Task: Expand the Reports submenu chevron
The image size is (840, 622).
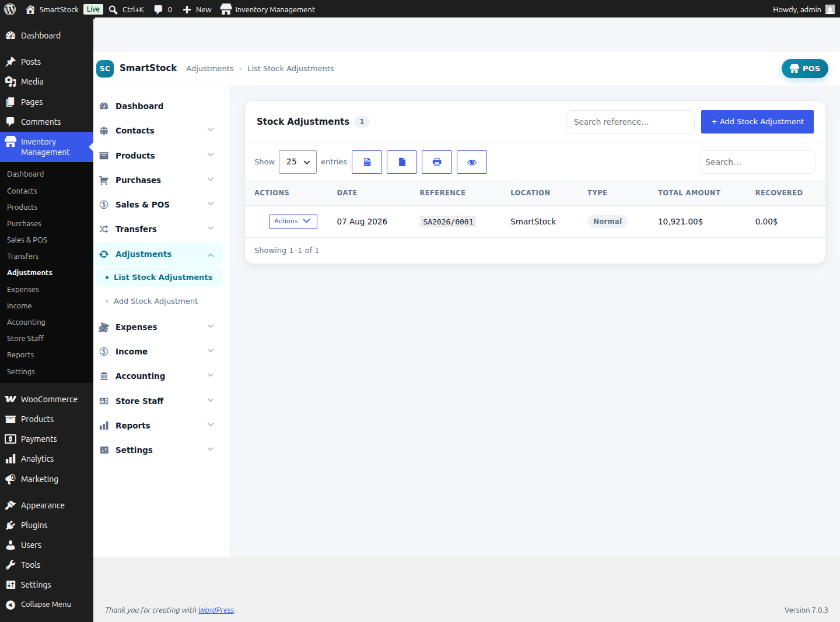Action: 211,425
